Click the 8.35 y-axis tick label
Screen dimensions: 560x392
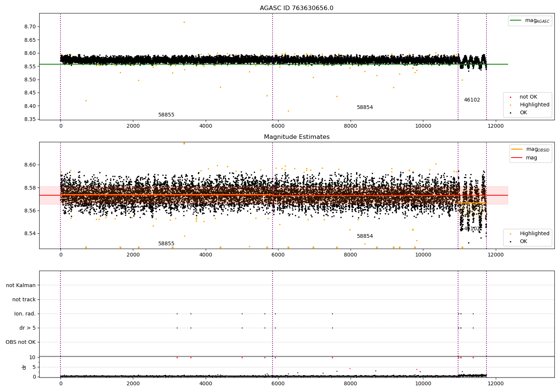(31, 119)
